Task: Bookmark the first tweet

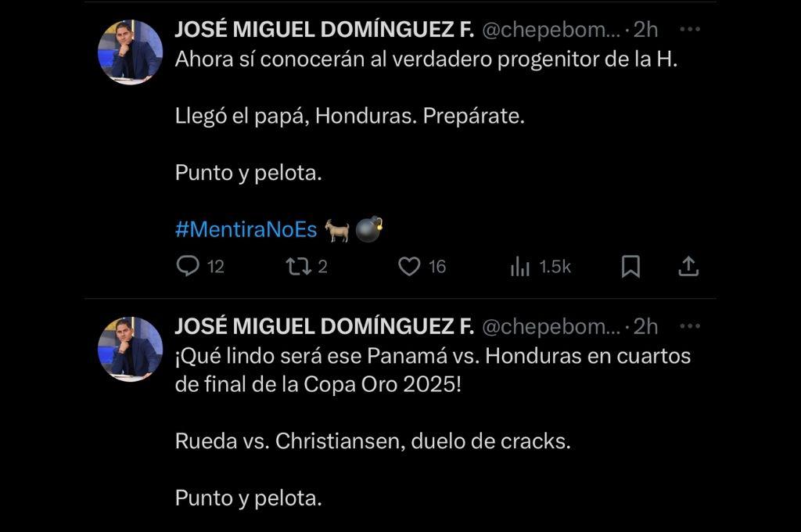Action: 631,266
